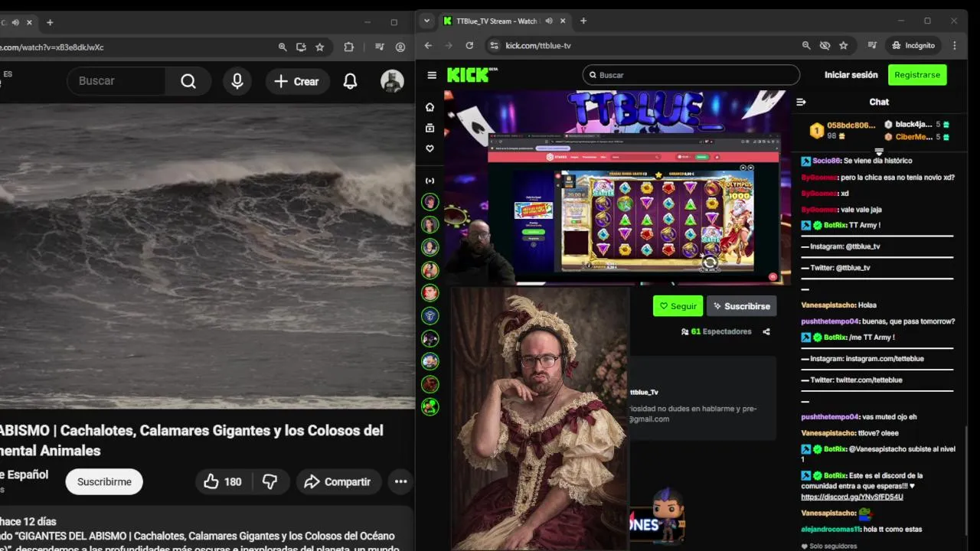Open Kick sidebar live channels icon
This screenshot has height=551, width=980.
coord(430,181)
